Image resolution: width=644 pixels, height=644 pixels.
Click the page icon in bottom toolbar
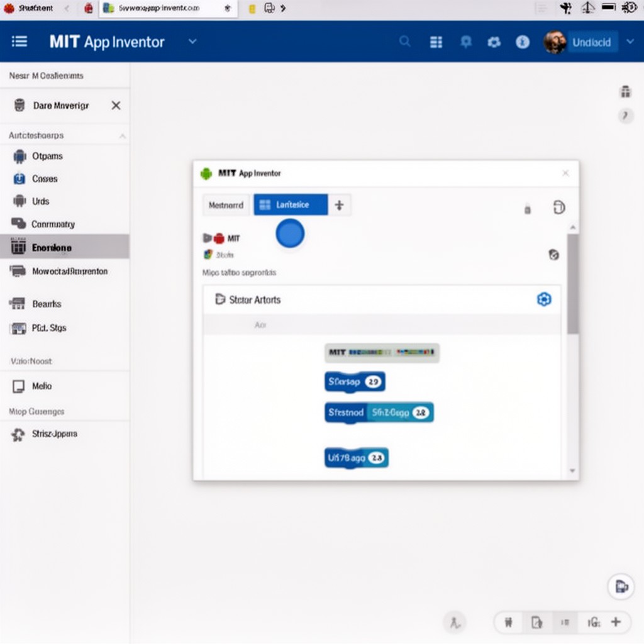537,622
